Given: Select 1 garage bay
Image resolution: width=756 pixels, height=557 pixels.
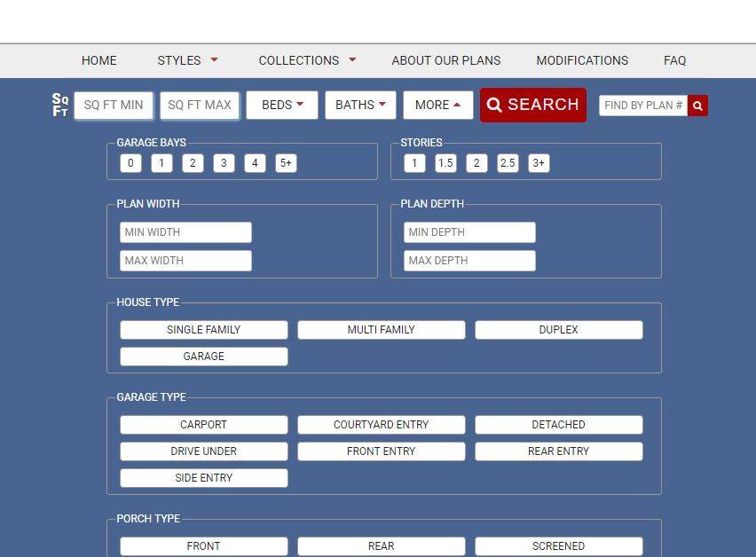Looking at the screenshot, I should (161, 163).
